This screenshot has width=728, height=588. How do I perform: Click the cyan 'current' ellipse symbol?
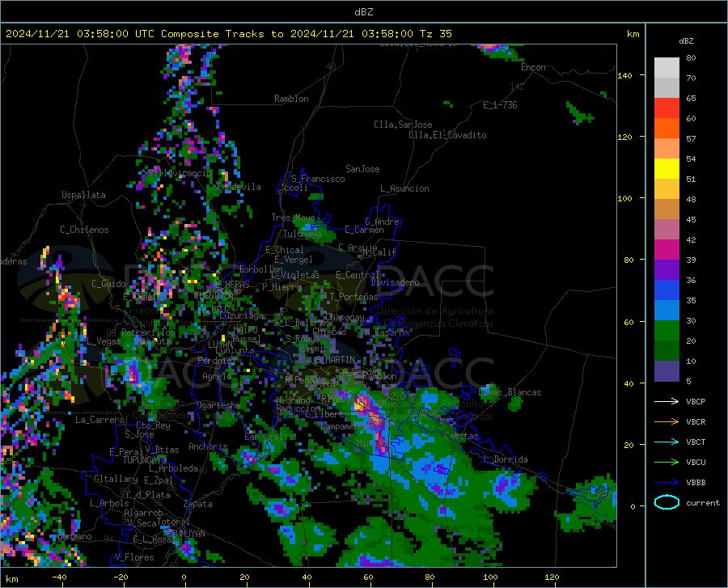click(x=667, y=502)
